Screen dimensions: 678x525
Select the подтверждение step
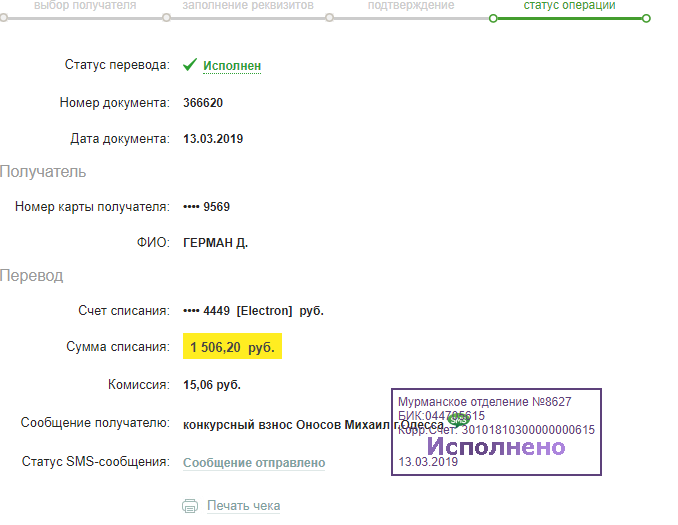pos(411,6)
